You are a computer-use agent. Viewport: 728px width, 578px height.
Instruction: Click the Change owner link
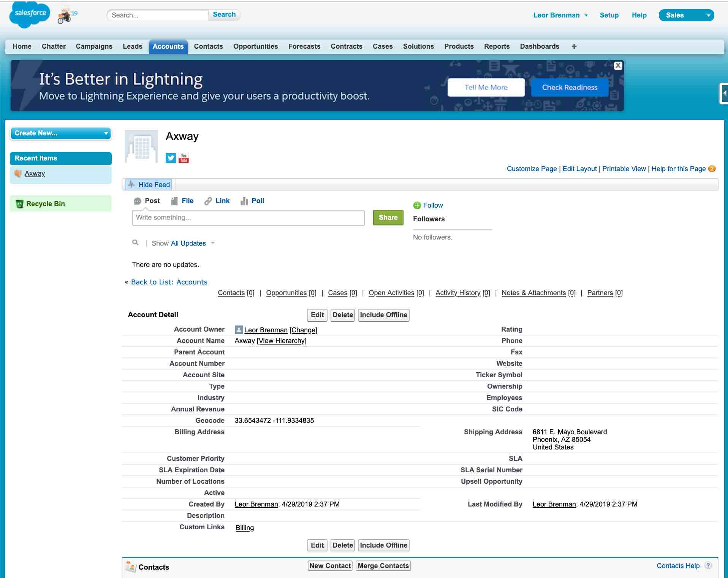click(303, 330)
